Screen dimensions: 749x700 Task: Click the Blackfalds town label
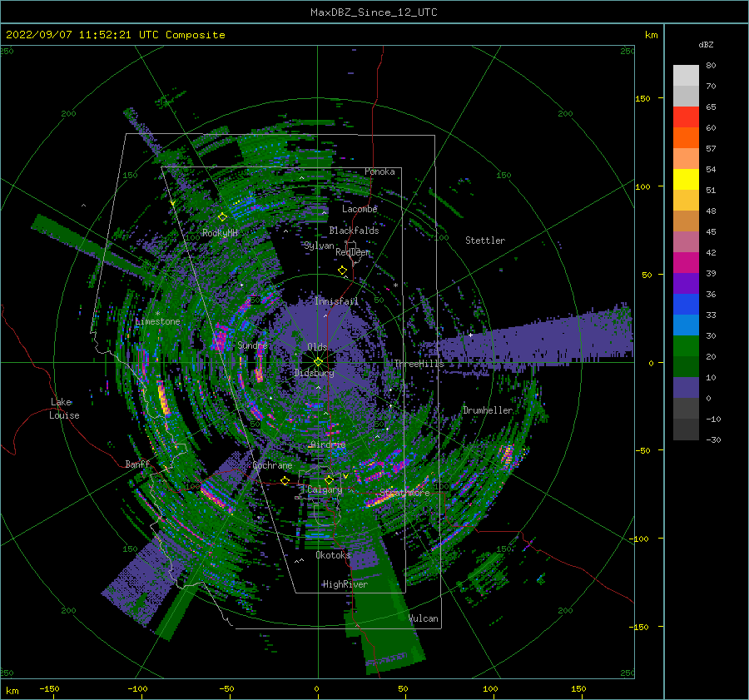[x=354, y=231]
